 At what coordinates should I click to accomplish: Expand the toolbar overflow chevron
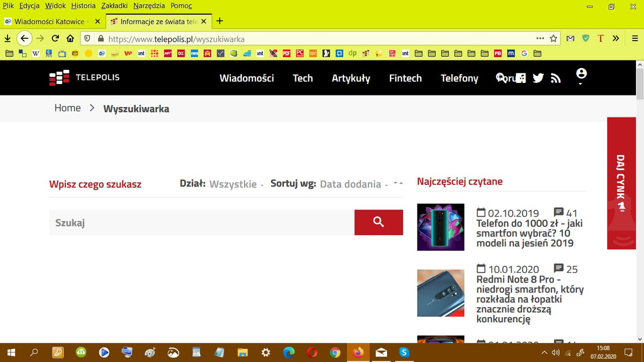click(x=616, y=38)
